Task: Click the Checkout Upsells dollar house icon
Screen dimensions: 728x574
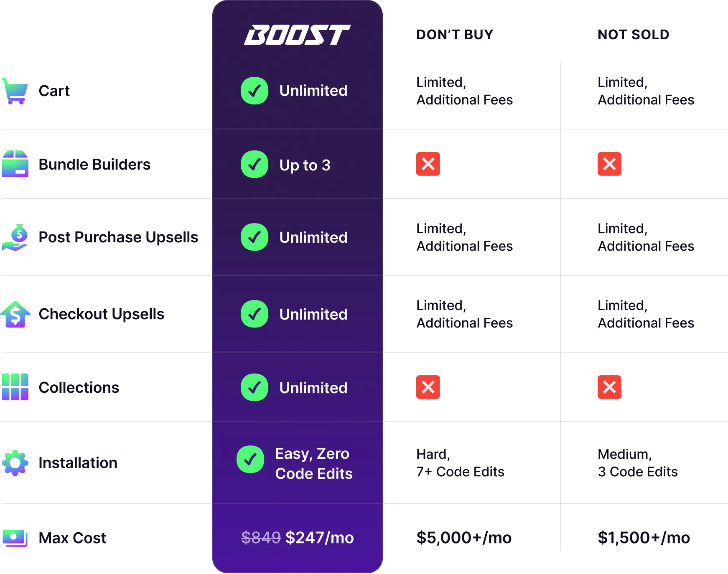Action: [15, 314]
